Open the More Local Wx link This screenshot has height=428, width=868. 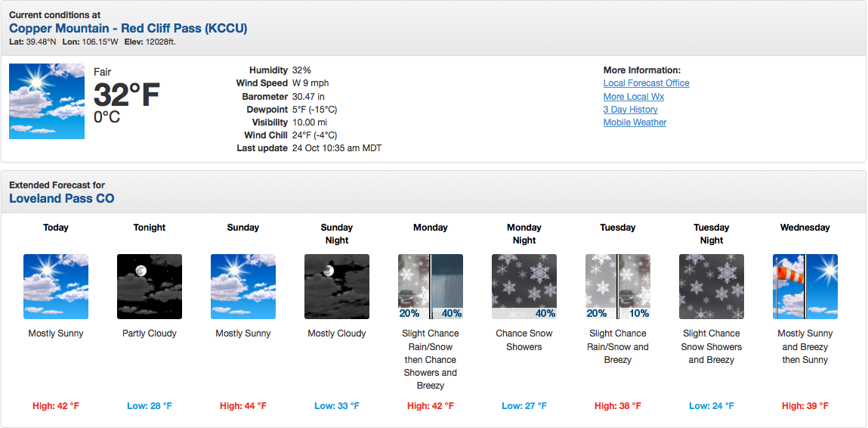click(x=634, y=97)
